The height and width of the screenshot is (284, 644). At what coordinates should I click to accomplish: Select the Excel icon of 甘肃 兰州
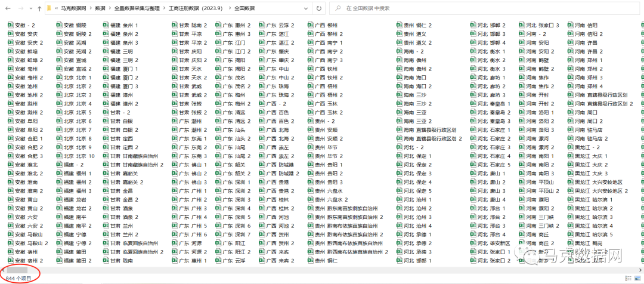[107, 226]
